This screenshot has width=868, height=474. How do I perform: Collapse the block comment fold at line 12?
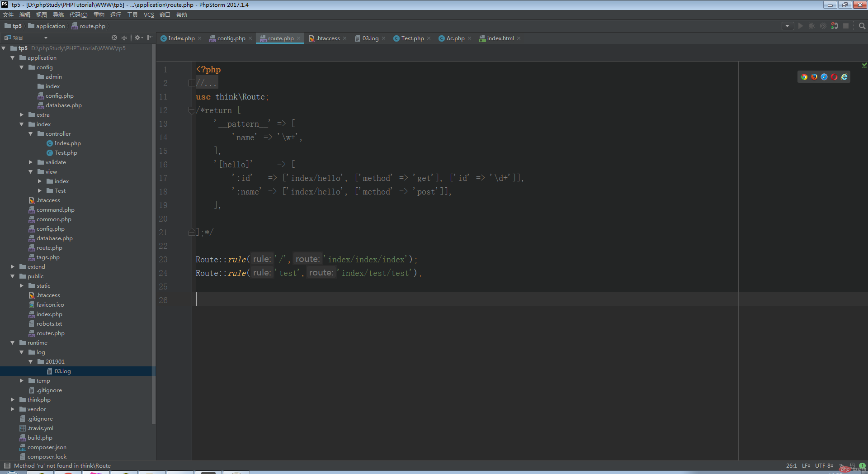click(192, 110)
